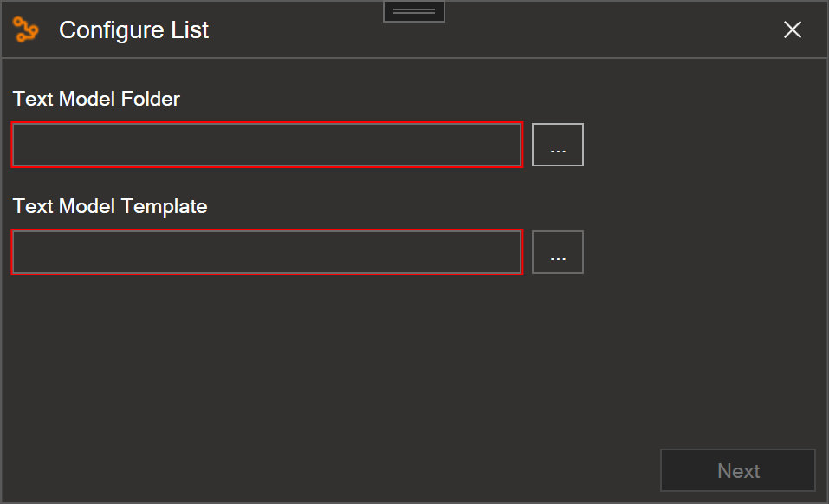Select the grip bar above the title
829x504 pixels.
coord(414,11)
